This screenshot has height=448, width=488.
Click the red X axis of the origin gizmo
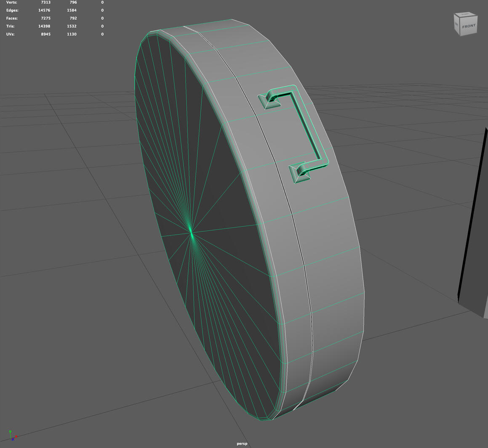(16, 437)
